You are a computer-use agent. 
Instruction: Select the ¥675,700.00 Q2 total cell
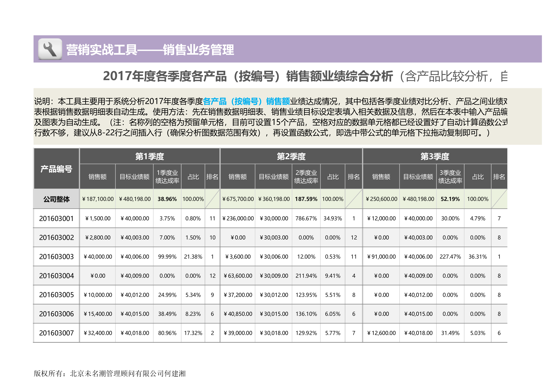[238, 199]
